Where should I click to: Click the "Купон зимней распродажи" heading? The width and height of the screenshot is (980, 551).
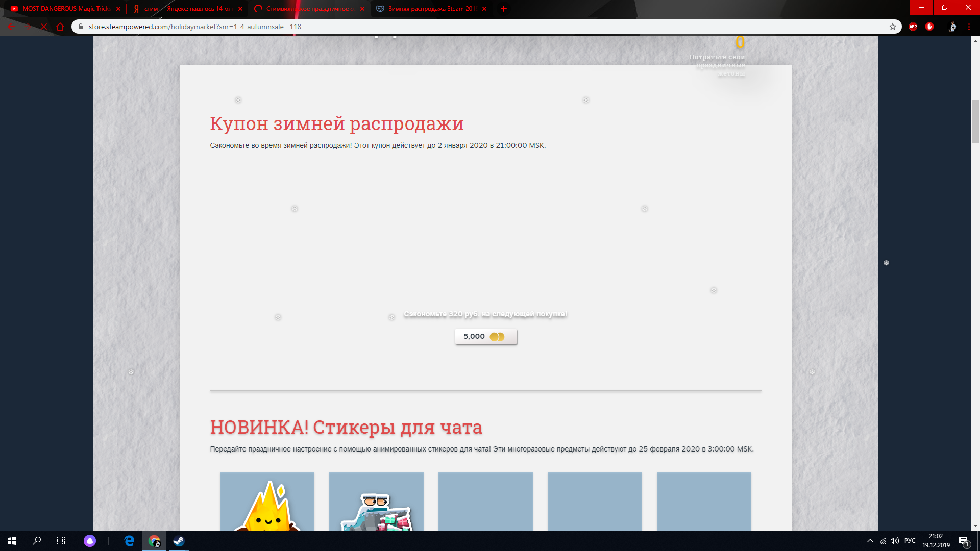click(337, 123)
